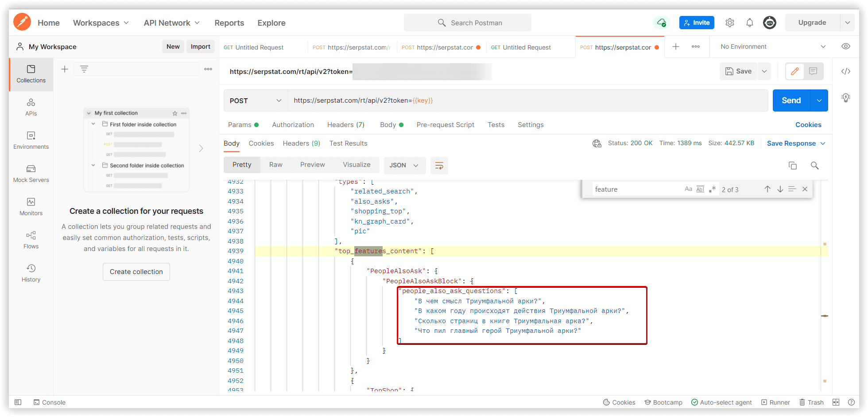Open the POST method dropdown
This screenshot has height=417, width=868.
(256, 101)
